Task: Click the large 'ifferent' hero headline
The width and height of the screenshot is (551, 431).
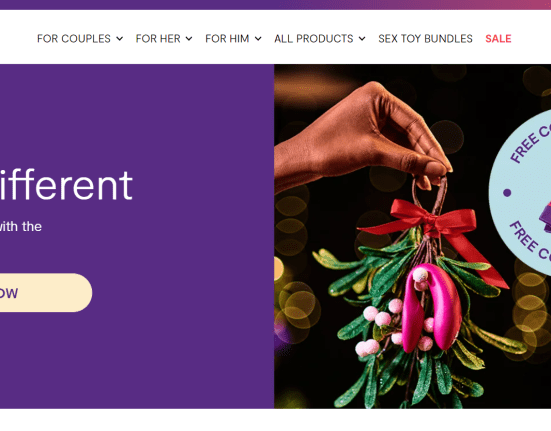Action: coord(66,185)
